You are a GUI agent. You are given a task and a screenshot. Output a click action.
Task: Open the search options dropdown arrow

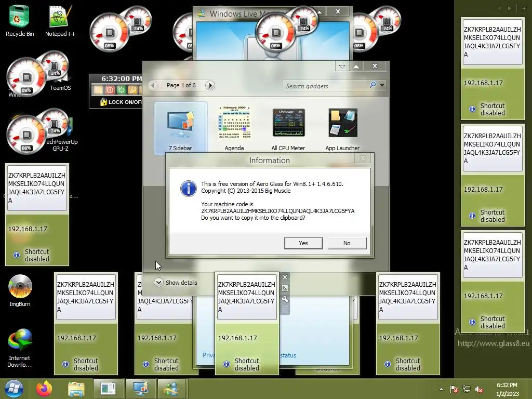[382, 85]
